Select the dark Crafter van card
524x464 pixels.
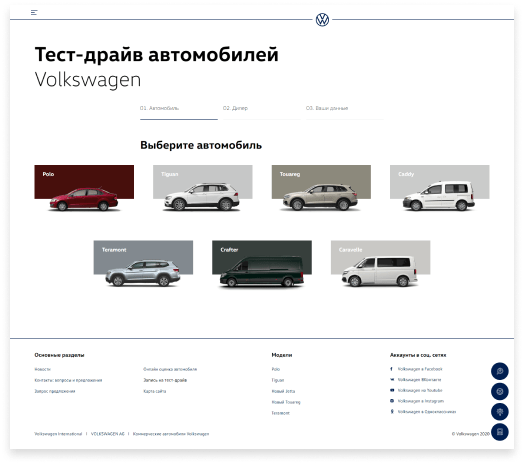[262, 263]
